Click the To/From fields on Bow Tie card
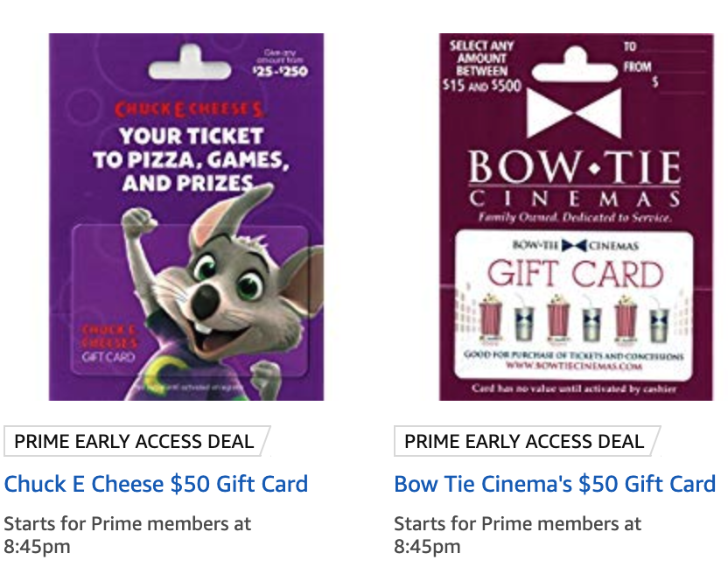The height and width of the screenshot is (581, 728). (x=664, y=65)
